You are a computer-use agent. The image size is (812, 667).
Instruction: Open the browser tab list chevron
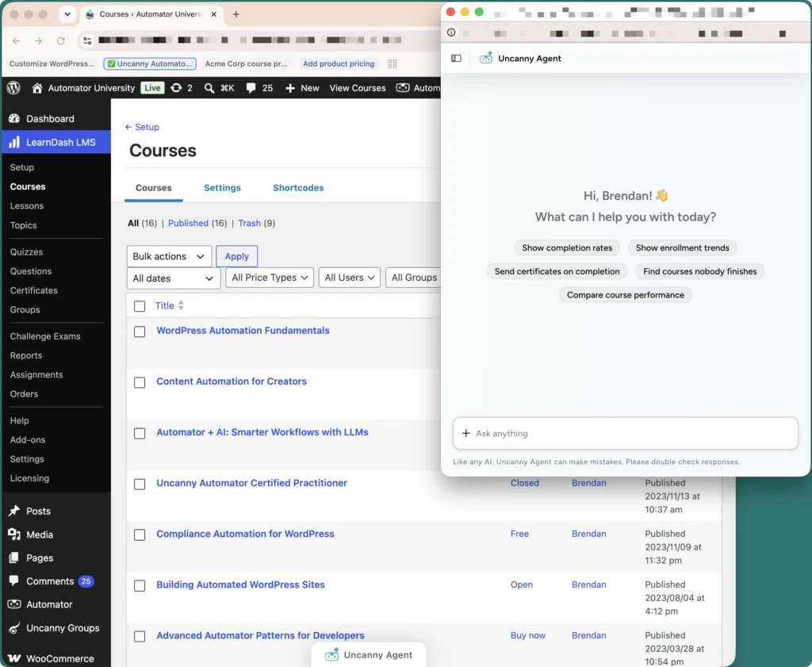(x=67, y=14)
